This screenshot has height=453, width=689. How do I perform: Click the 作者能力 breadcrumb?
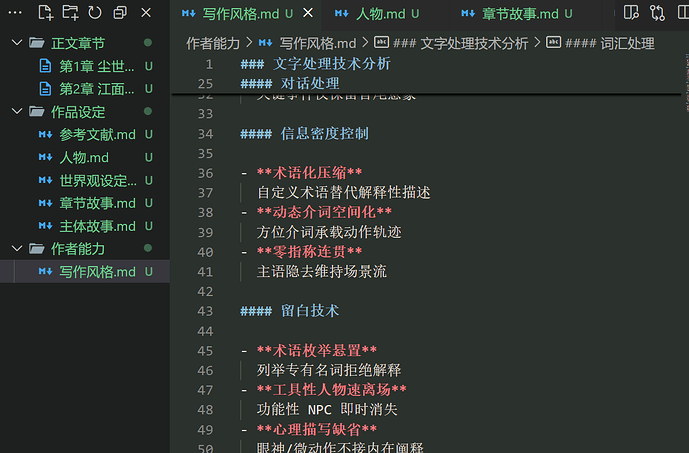tap(213, 43)
